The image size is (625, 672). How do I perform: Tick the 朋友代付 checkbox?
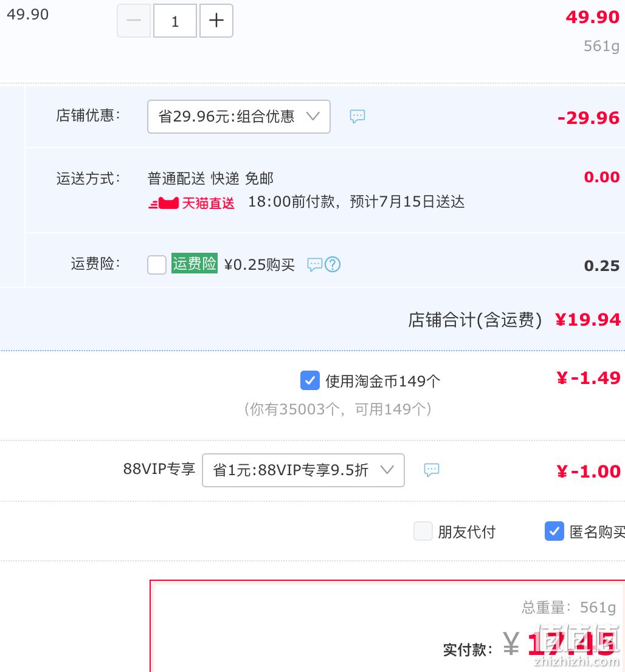[x=423, y=531]
